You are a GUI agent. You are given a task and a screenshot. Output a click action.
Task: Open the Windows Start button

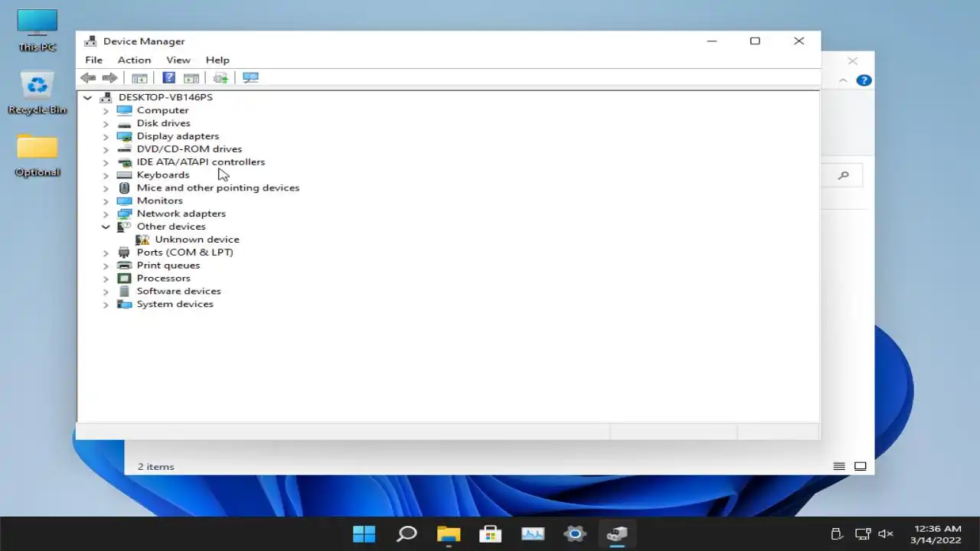(364, 533)
